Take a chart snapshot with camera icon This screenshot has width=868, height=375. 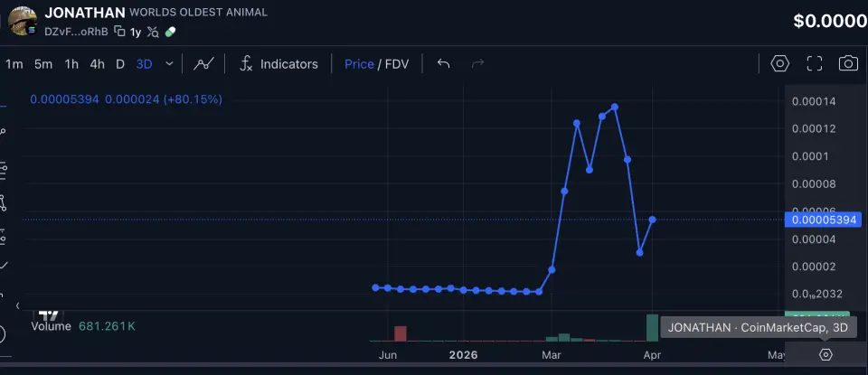point(848,63)
